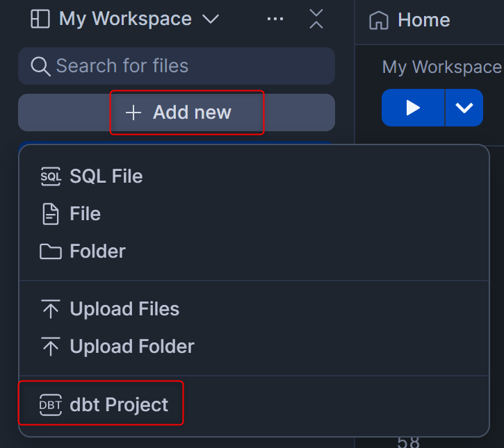Open the three-dot more options menu
504x448 pixels.
tap(275, 19)
